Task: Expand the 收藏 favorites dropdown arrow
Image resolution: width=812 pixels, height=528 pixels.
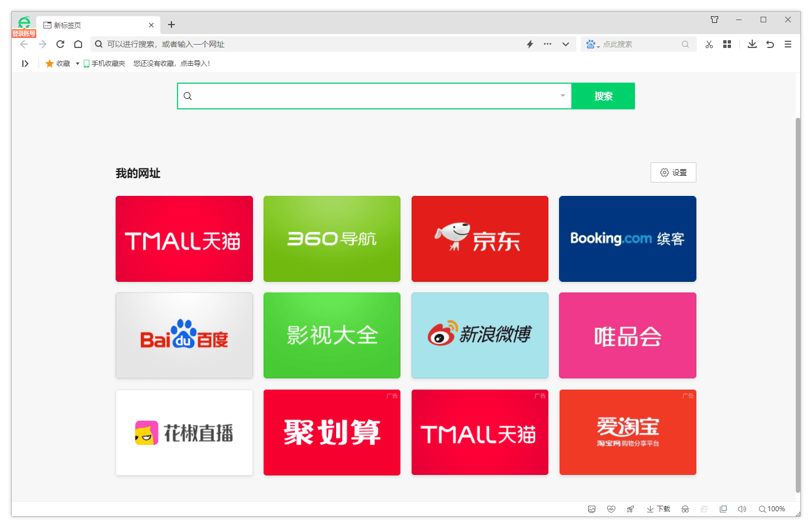Action: [77, 64]
